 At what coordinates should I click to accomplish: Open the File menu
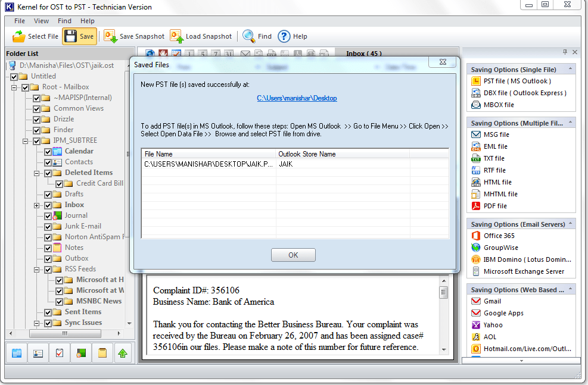[20, 21]
